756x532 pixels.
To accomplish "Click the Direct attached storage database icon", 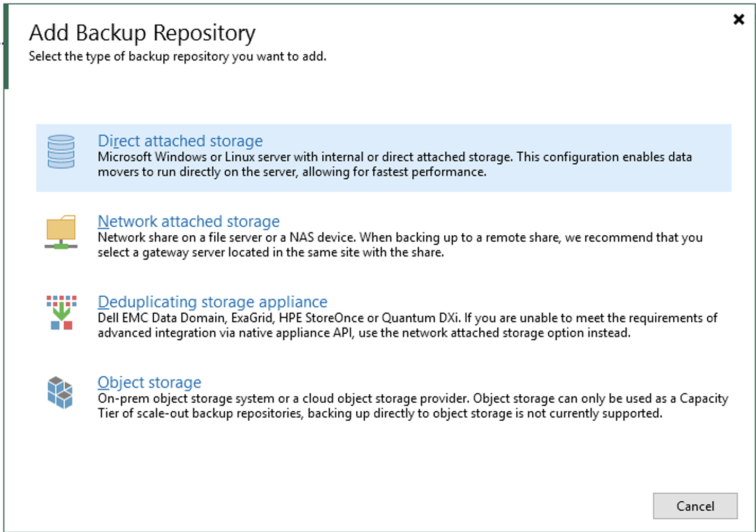I will (61, 152).
